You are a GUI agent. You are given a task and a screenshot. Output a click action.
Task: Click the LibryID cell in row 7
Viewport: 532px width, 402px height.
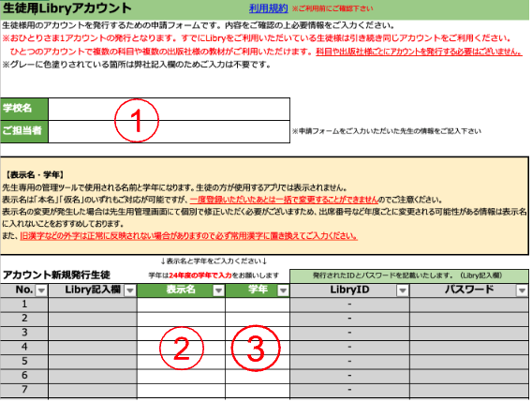point(349,390)
